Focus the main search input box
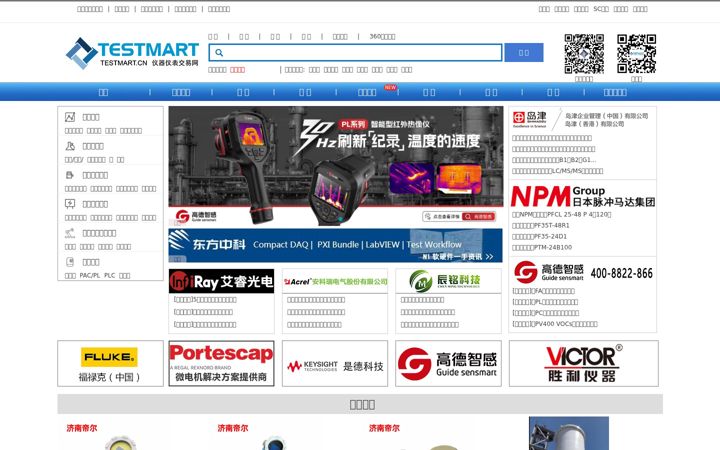The image size is (720, 450). pyautogui.click(x=355, y=52)
